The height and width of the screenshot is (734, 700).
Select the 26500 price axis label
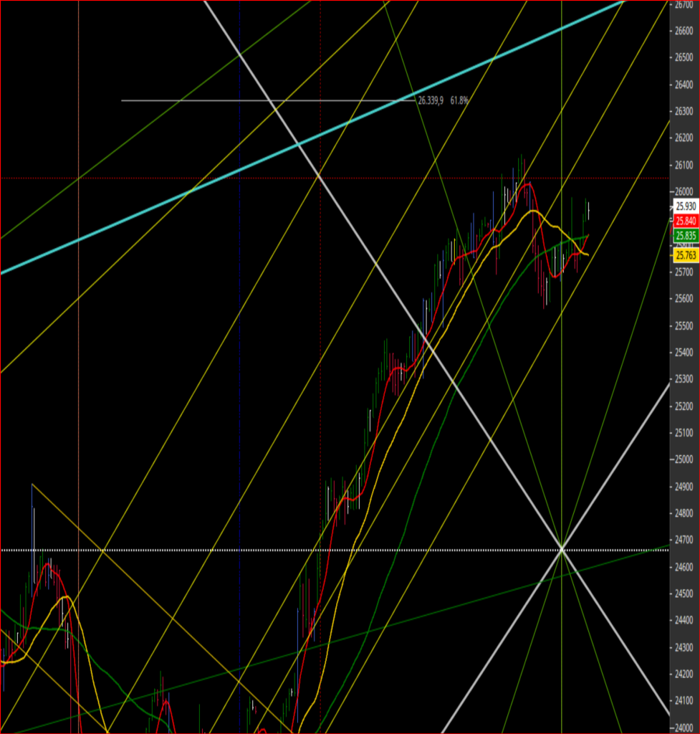click(684, 57)
